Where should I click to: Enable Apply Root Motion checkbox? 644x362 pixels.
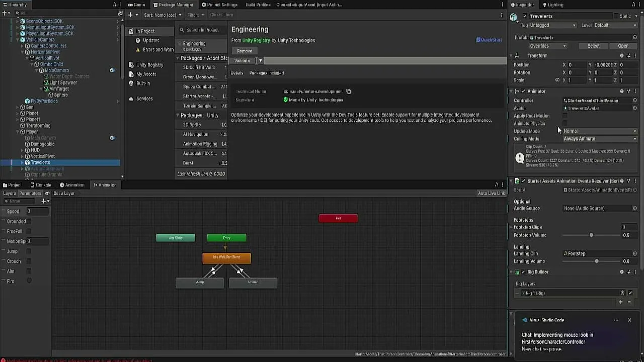565,116
